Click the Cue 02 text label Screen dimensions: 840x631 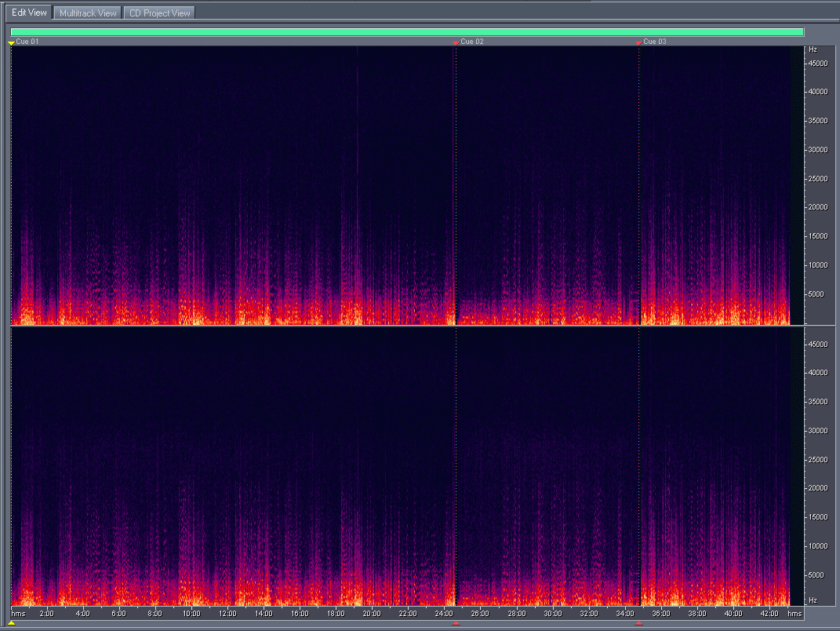coord(472,42)
